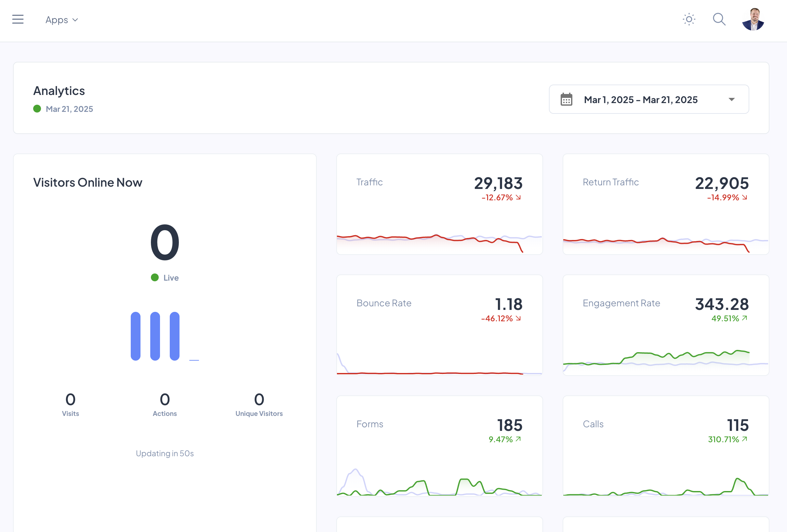Expand the Apps dropdown
Viewport: 787px width, 532px height.
click(x=62, y=20)
